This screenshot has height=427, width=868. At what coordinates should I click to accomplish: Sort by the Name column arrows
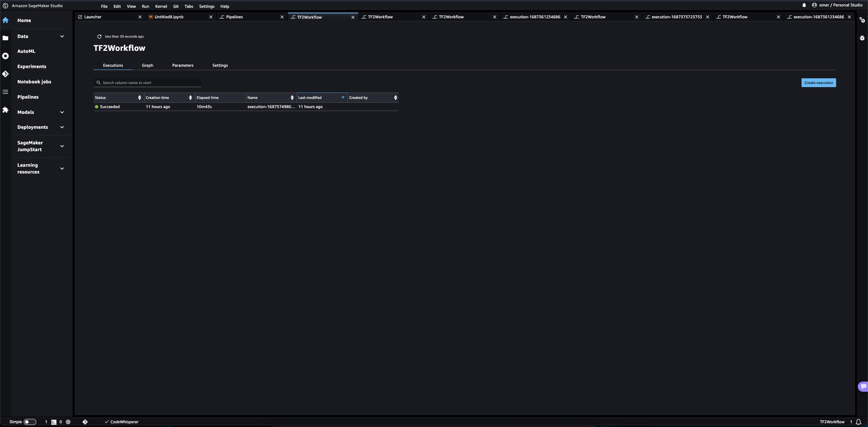292,98
